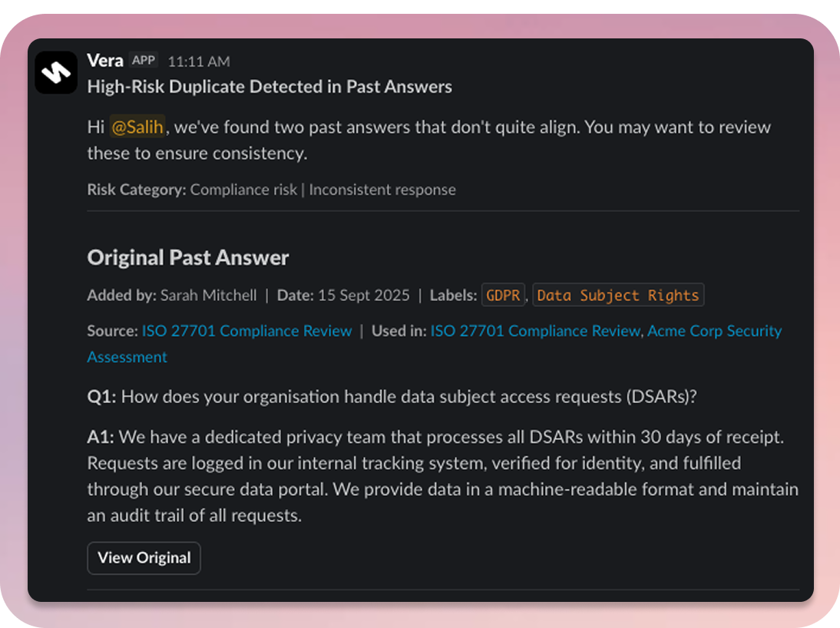
Task: Click the Inconsistent response risk text
Action: pos(382,190)
